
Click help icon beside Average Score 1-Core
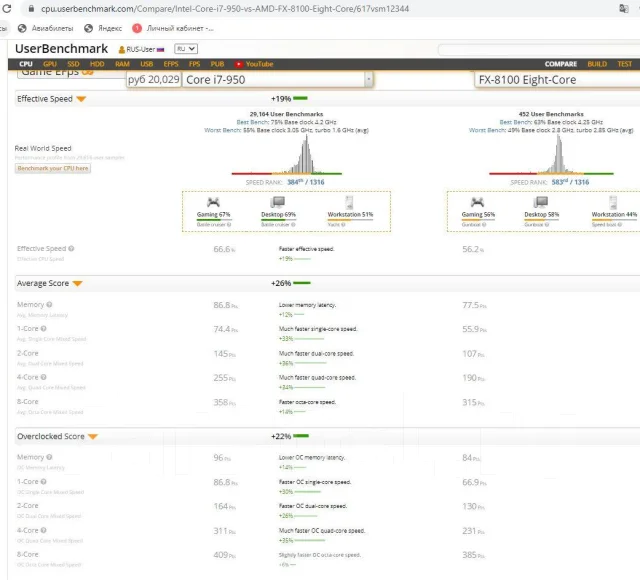pyautogui.click(x=43, y=328)
